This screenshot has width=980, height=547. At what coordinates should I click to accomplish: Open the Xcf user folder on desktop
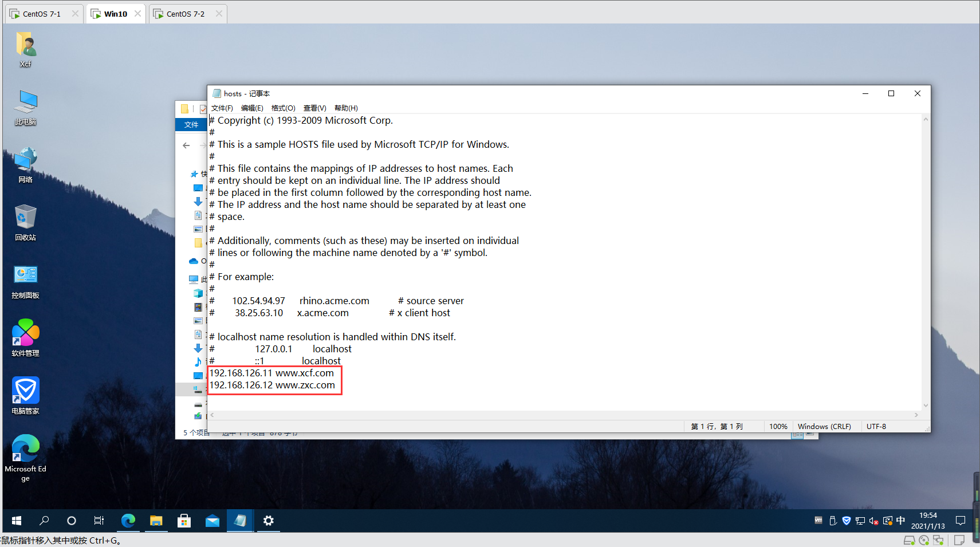click(25, 49)
